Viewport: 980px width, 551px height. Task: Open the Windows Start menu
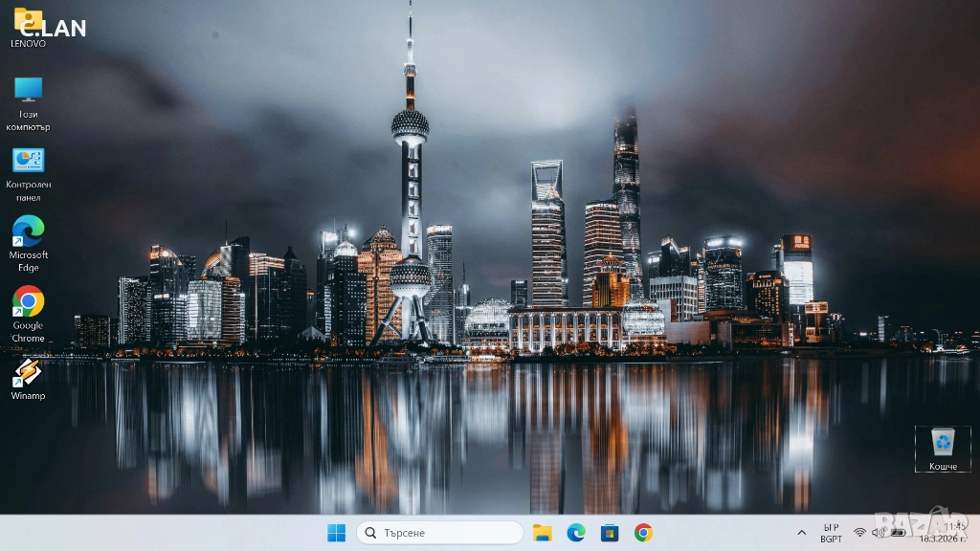click(337, 533)
